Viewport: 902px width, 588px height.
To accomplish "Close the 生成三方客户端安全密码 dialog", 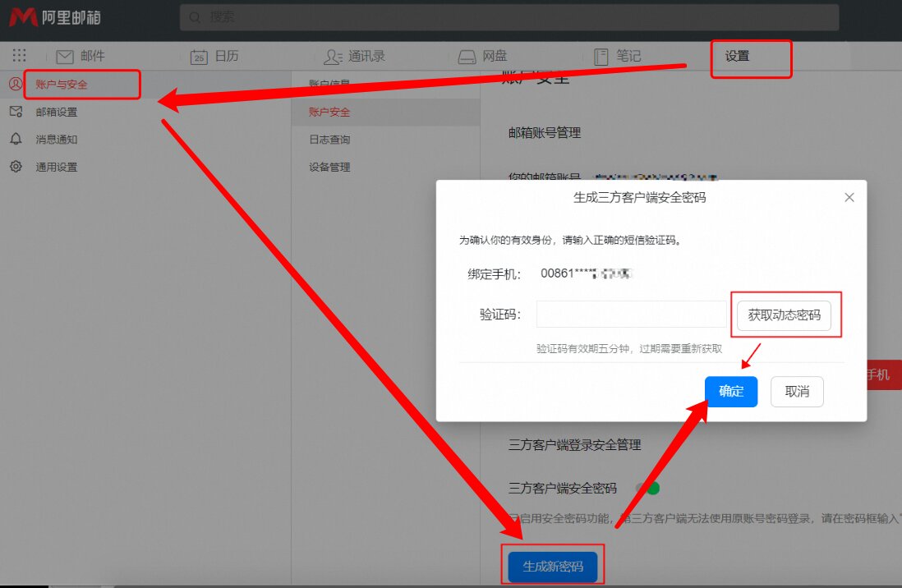I will (x=849, y=197).
